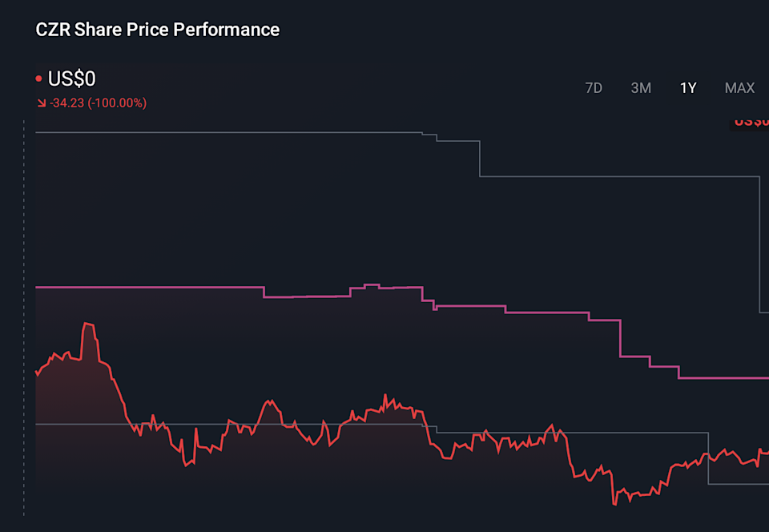Viewport: 769px width, 532px height.
Task: Show the MAX time range
Action: pyautogui.click(x=739, y=88)
